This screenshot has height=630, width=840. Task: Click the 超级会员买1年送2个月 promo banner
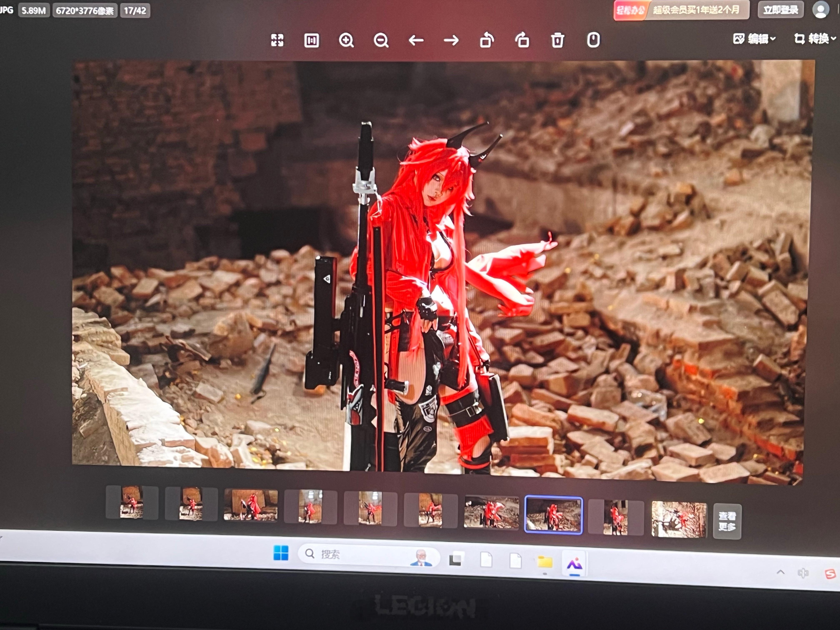coord(681,10)
